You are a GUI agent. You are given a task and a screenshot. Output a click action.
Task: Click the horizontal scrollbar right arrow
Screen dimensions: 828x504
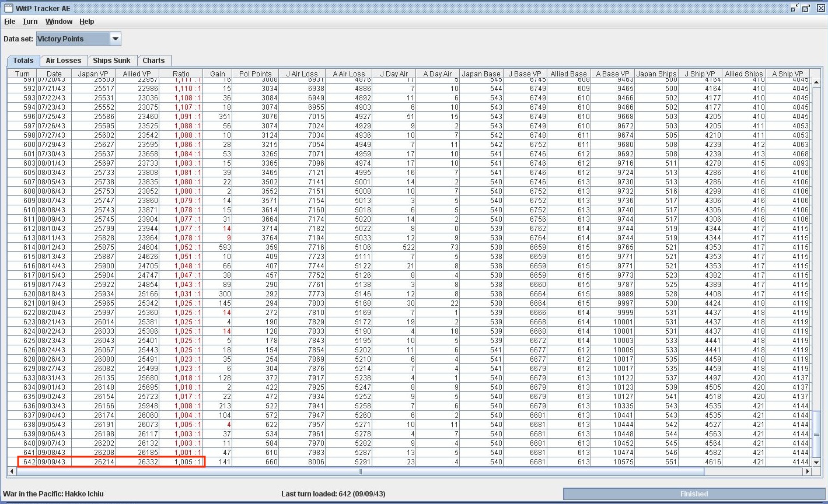point(807,471)
